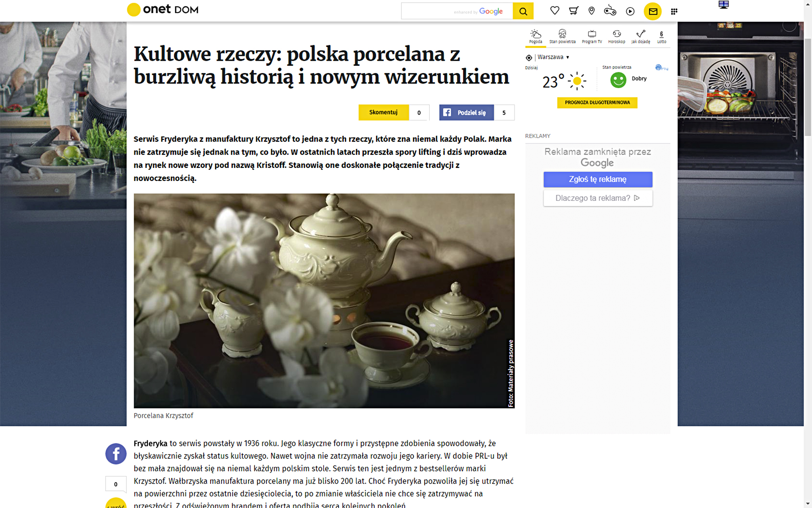The width and height of the screenshot is (812, 508).
Task: Open the games controller icon
Action: (x=610, y=11)
